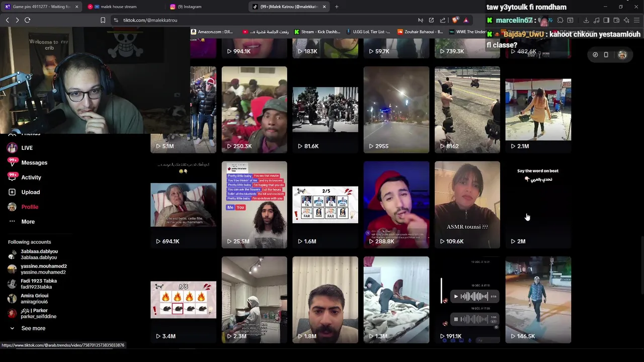Open the Say the word on beat video

[x=538, y=205]
